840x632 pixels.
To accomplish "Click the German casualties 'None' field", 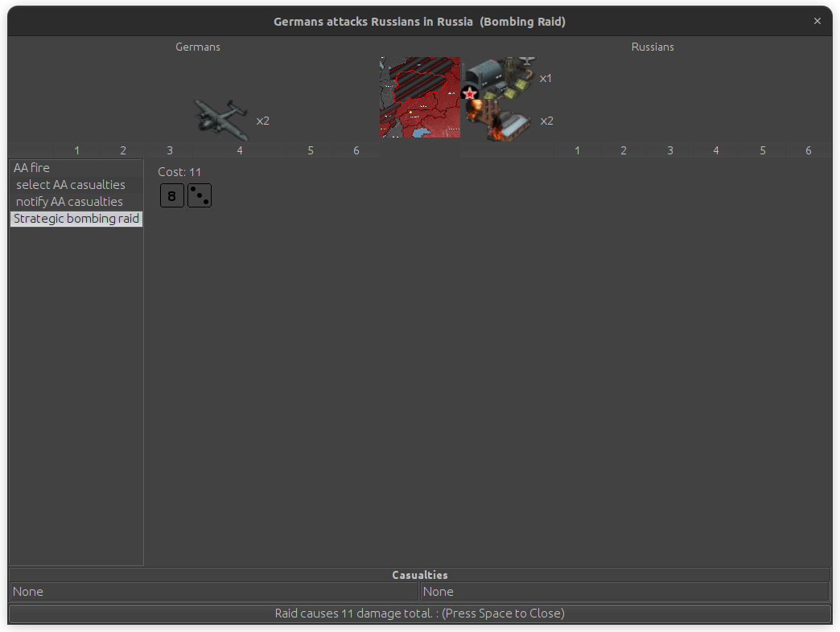I will tap(214, 592).
